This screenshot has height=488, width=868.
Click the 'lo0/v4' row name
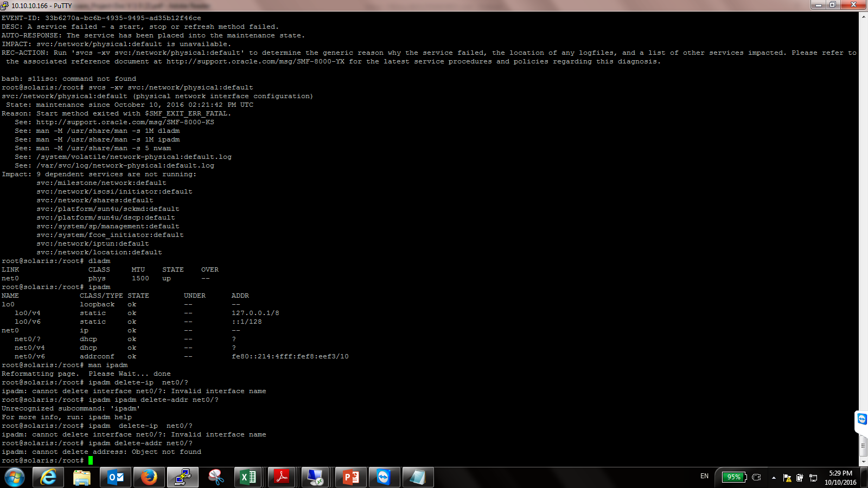tap(28, 313)
